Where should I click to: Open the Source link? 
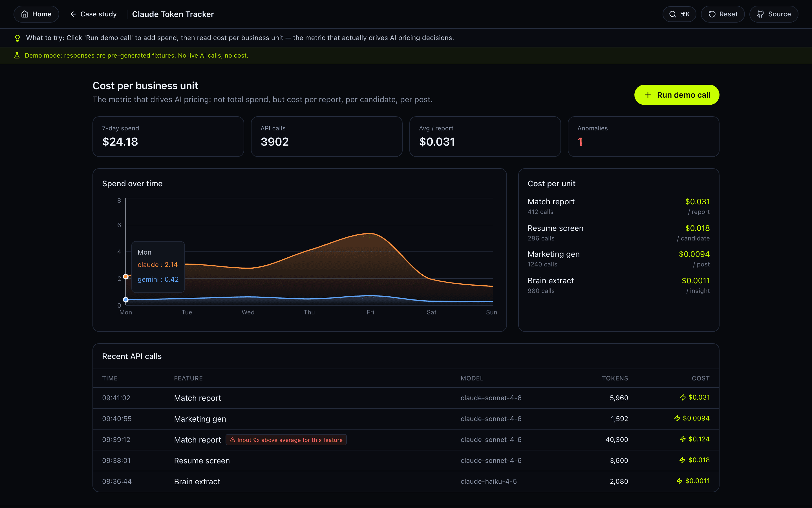click(x=774, y=14)
